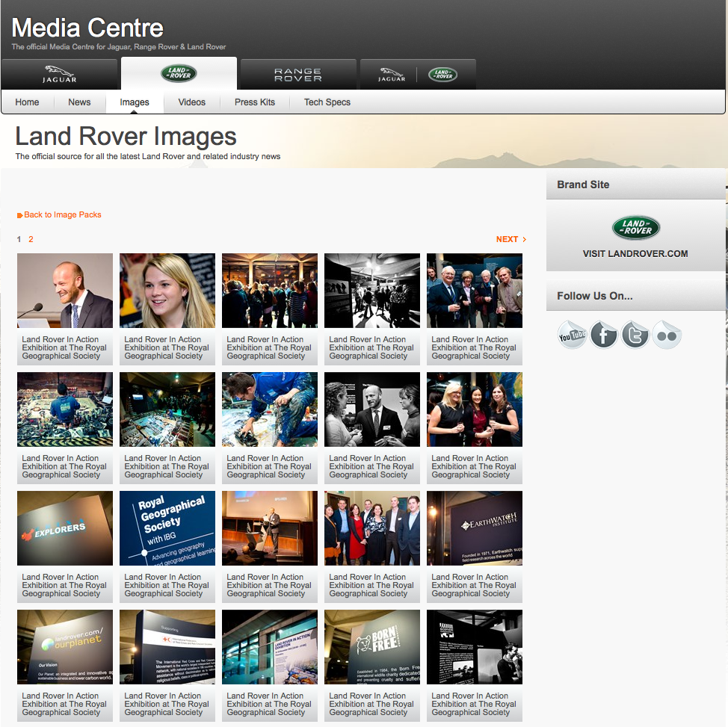Screen dimensions: 728x727
Task: Open the EXPLORERS sign thumbnail
Action: (x=65, y=528)
